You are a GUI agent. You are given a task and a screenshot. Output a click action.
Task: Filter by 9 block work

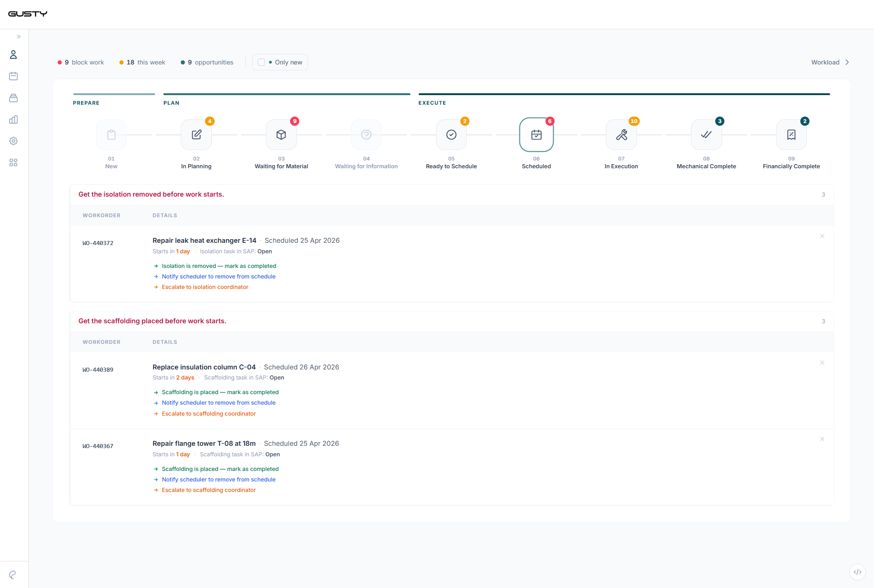(81, 62)
